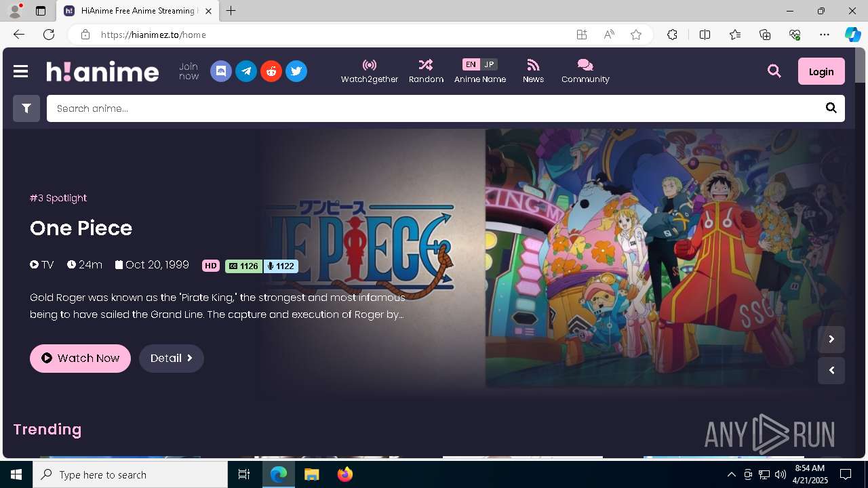
Task: Open the anime filter button
Action: 26,108
